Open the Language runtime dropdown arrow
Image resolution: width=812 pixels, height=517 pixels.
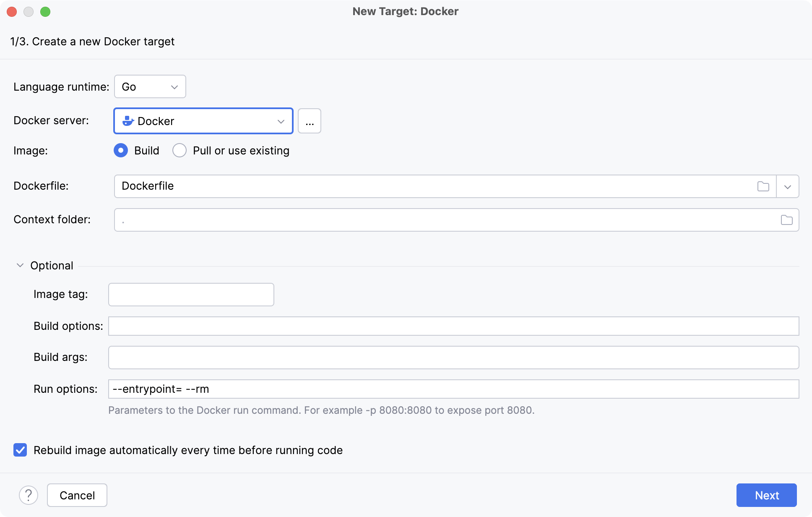pos(174,87)
